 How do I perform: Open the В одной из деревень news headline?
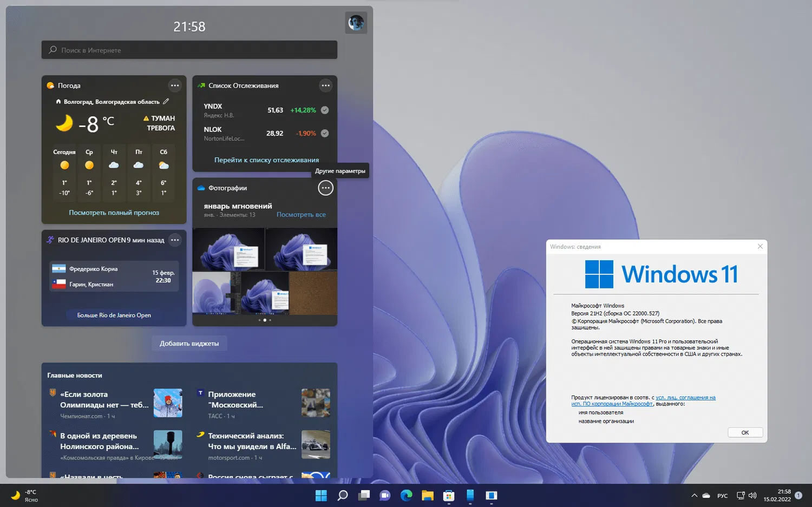pyautogui.click(x=100, y=441)
